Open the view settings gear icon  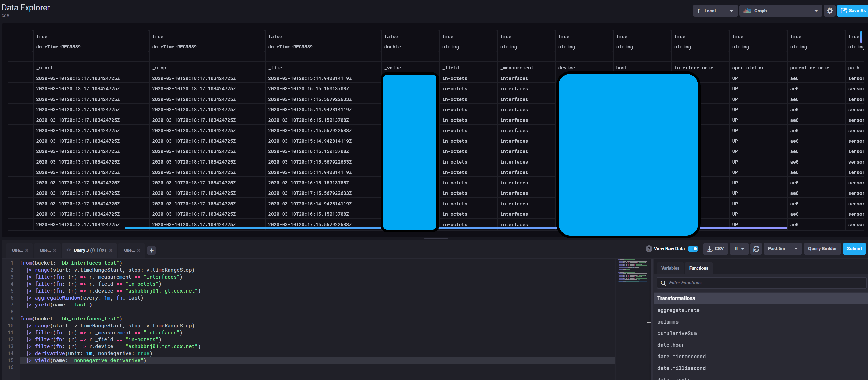click(830, 11)
